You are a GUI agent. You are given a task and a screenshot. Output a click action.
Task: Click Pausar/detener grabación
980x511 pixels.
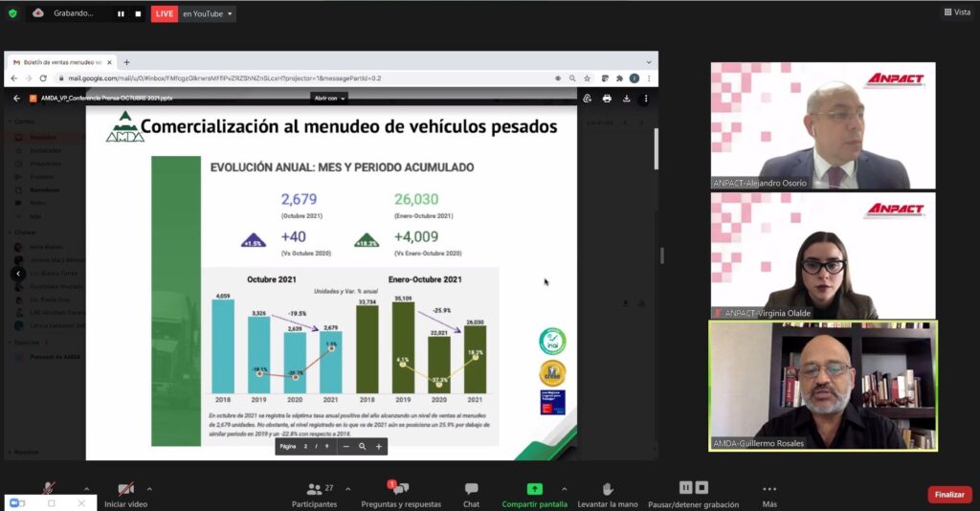[692, 494]
